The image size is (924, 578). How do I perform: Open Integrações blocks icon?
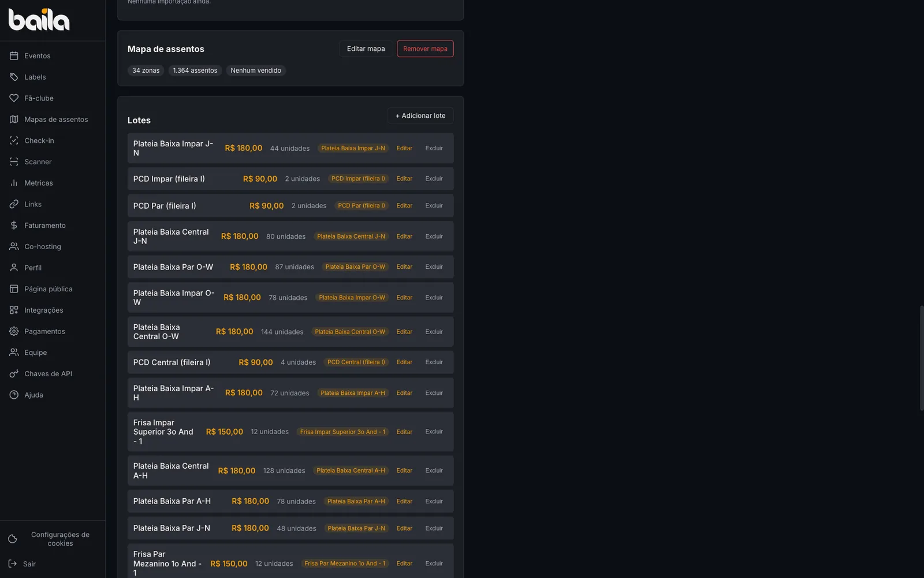(x=14, y=310)
